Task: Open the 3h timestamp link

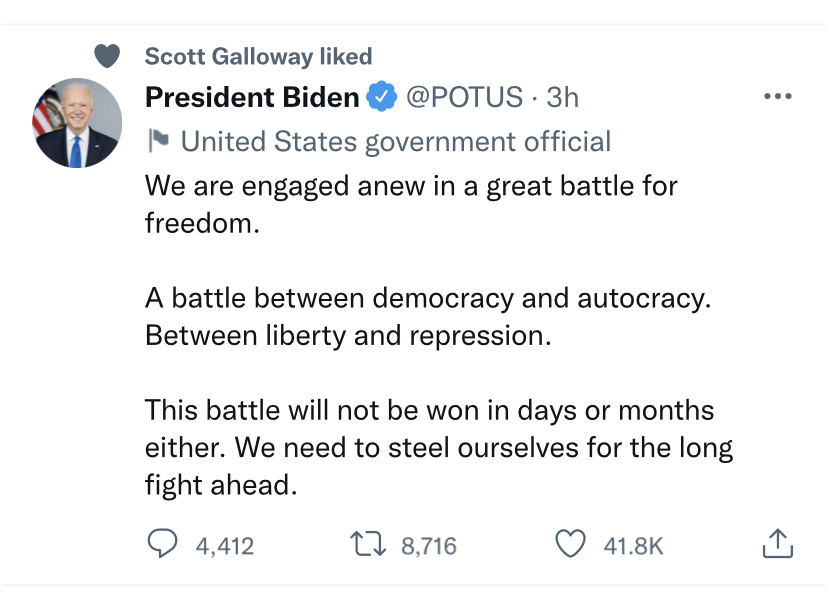Action: click(x=563, y=97)
